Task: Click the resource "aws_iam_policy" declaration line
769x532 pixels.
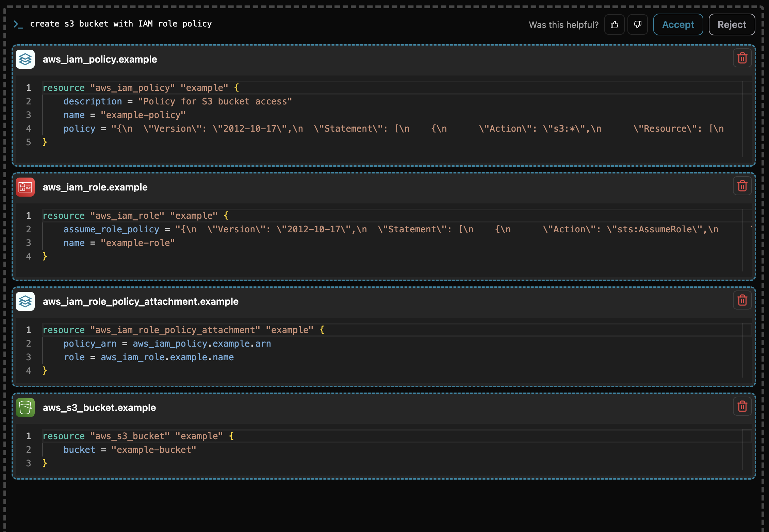Action: click(x=141, y=88)
